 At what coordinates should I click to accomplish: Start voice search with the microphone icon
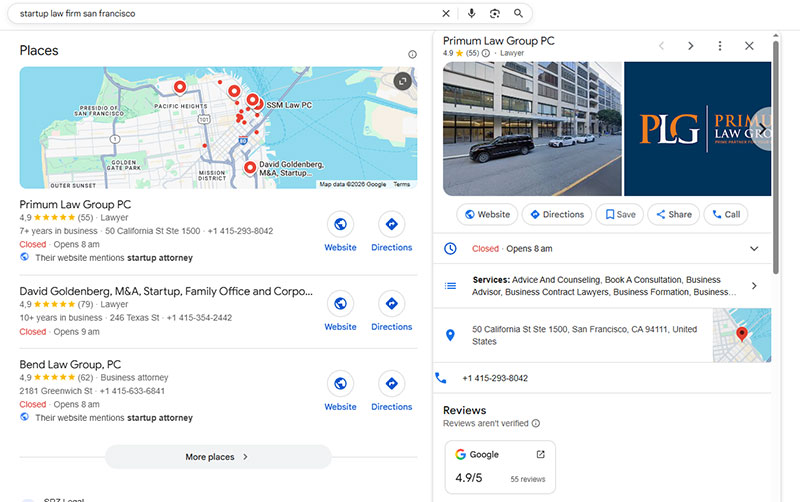click(x=471, y=14)
